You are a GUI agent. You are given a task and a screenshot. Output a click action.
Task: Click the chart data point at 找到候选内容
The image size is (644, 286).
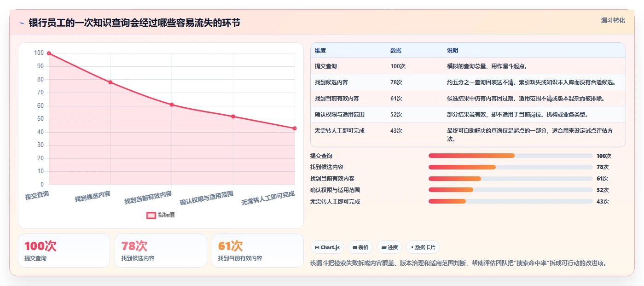click(x=110, y=82)
